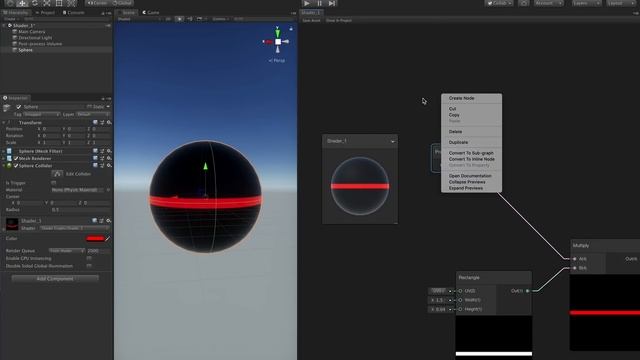Open Sphere Collider settings gear
This screenshot has width=640, height=360.
pyautogui.click(x=109, y=166)
